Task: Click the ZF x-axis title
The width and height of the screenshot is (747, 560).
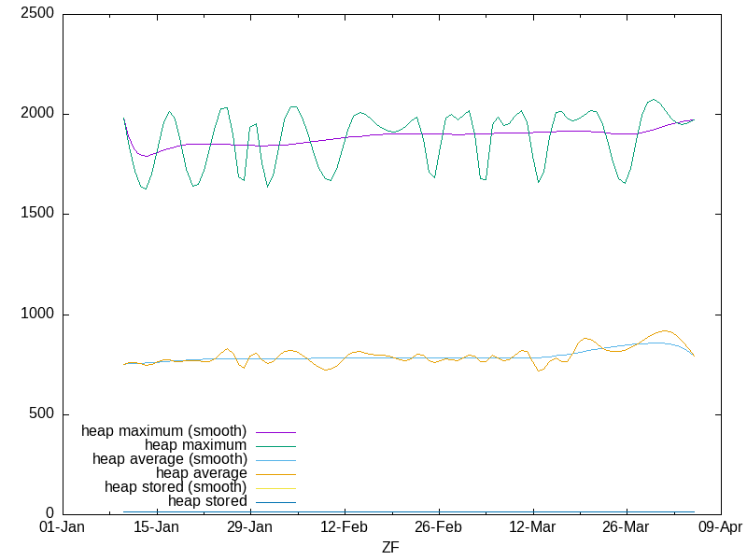Action: pyautogui.click(x=390, y=548)
